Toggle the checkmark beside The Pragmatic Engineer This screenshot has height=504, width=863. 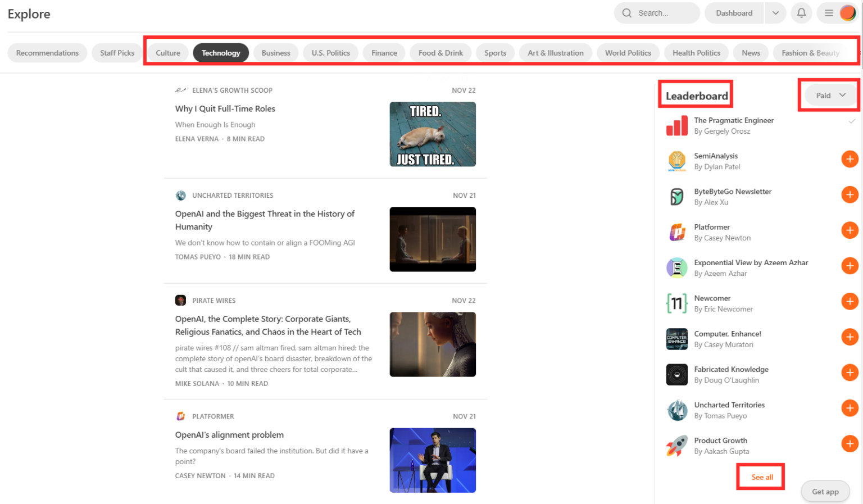pyautogui.click(x=852, y=121)
